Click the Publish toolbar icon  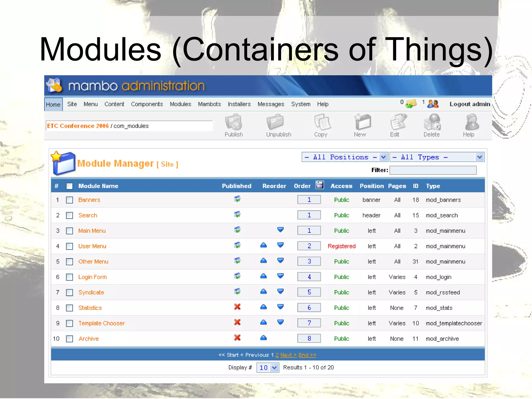point(234,122)
